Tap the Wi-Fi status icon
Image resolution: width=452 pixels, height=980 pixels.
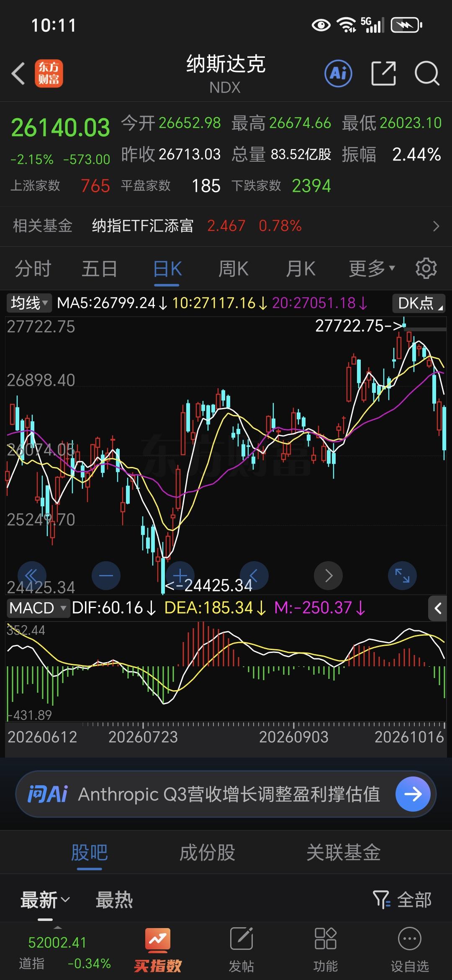[x=347, y=25]
